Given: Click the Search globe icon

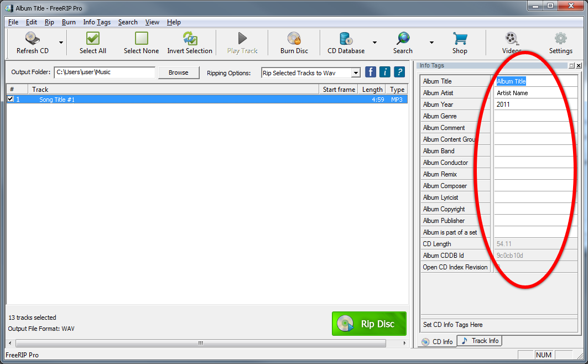Looking at the screenshot, I should [x=403, y=38].
